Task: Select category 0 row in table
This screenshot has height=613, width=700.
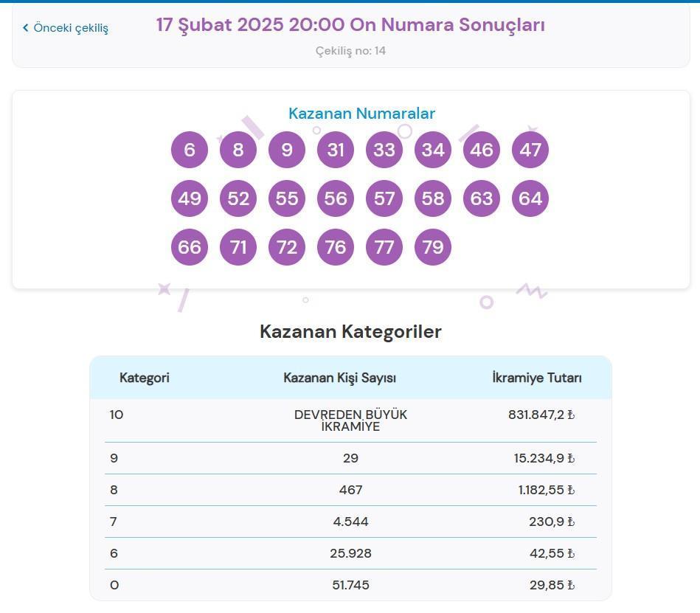Action: coord(350,585)
